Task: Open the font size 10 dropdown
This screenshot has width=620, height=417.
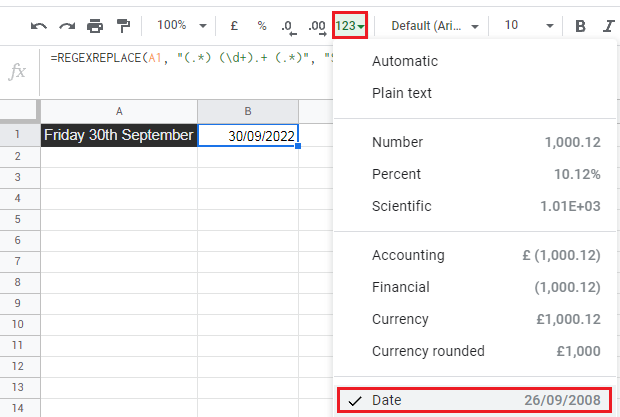Action: (x=529, y=26)
